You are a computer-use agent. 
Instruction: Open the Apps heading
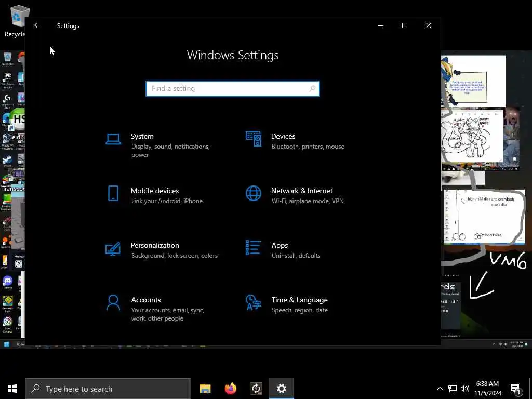click(x=280, y=245)
